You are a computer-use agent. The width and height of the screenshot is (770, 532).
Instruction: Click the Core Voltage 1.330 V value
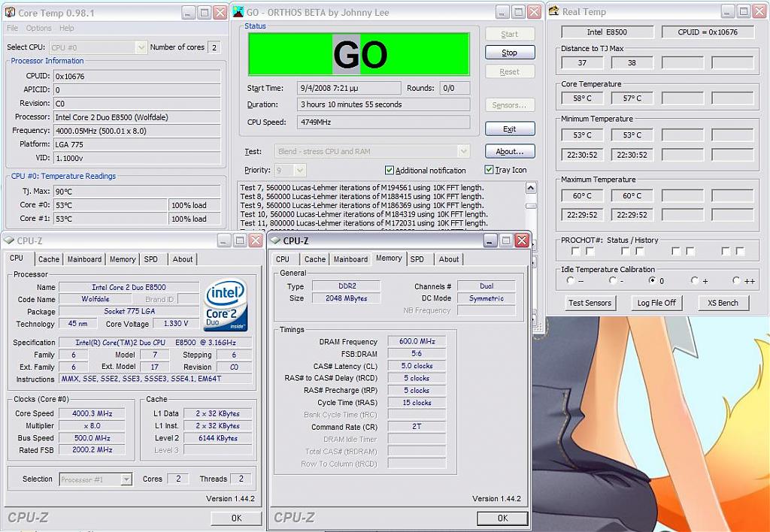click(x=175, y=324)
